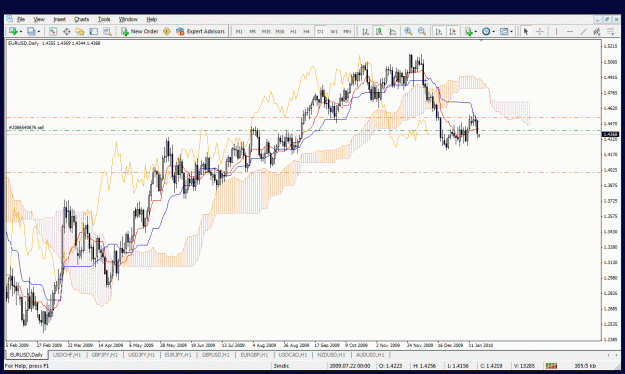Toggle chart Auto Scroll
This screenshot has height=374, width=625.
click(439, 31)
